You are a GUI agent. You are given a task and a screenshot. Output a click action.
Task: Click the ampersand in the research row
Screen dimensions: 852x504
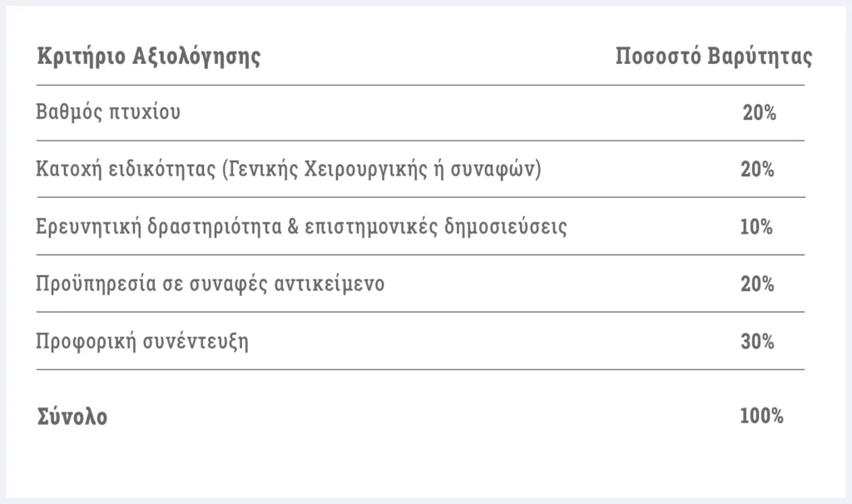[294, 226]
